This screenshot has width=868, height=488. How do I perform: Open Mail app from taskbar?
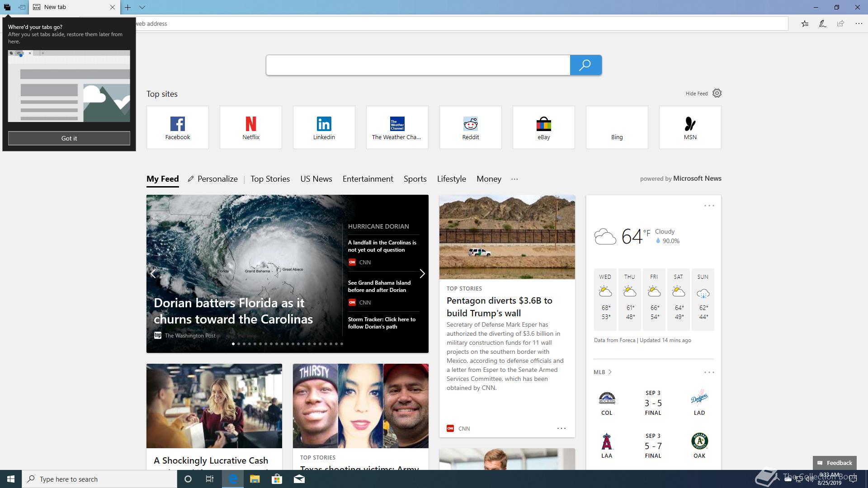point(299,479)
